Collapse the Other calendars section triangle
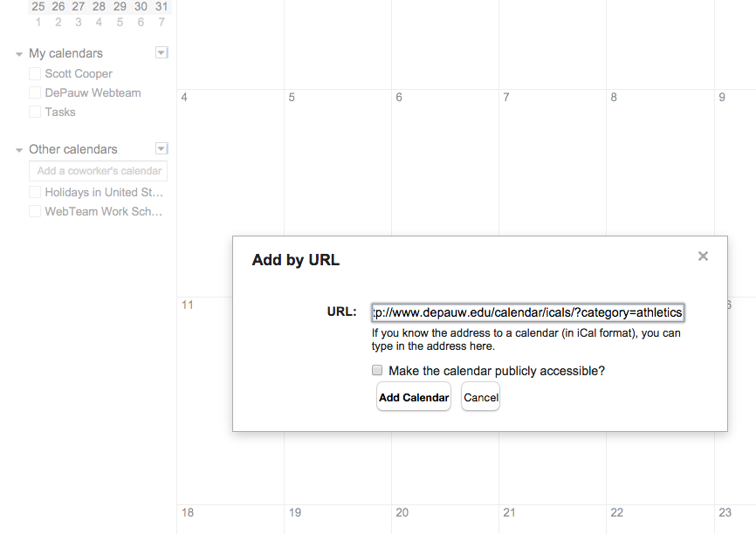The height and width of the screenshot is (534, 756). click(19, 150)
